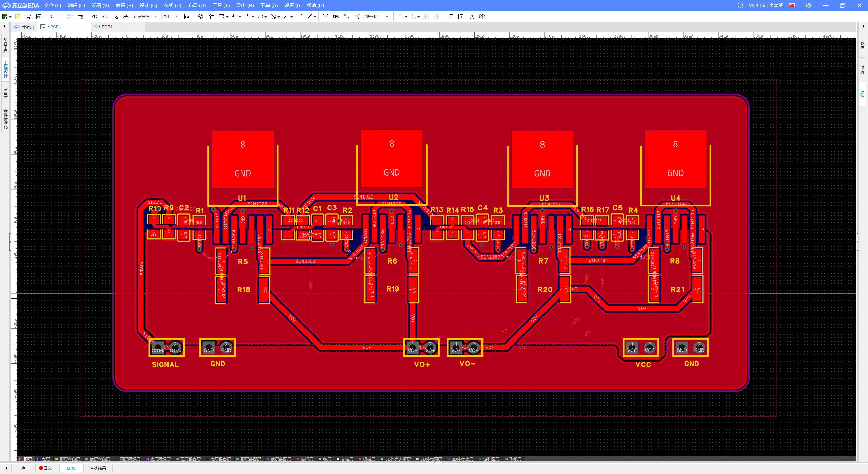868x474 pixels.
Task: Click the grid display icon
Action: (x=187, y=16)
